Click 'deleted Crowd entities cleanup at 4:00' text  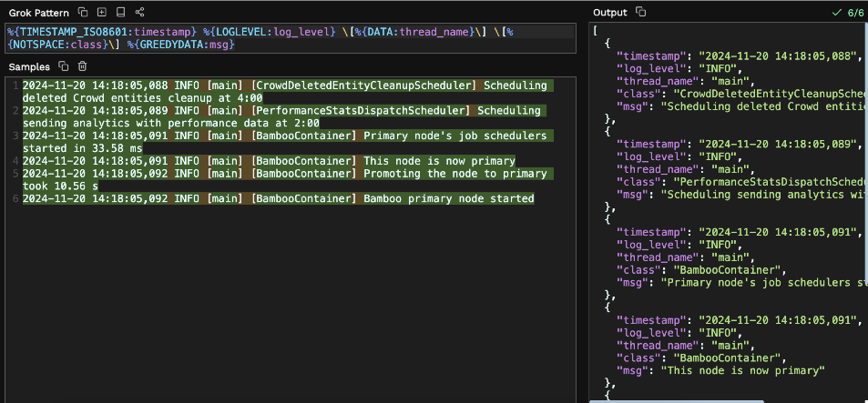click(142, 98)
